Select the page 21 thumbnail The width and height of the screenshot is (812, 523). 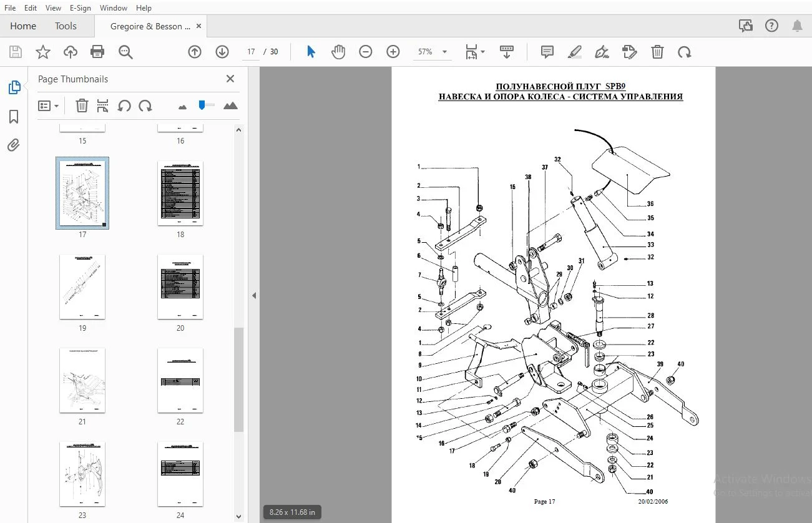82,380
